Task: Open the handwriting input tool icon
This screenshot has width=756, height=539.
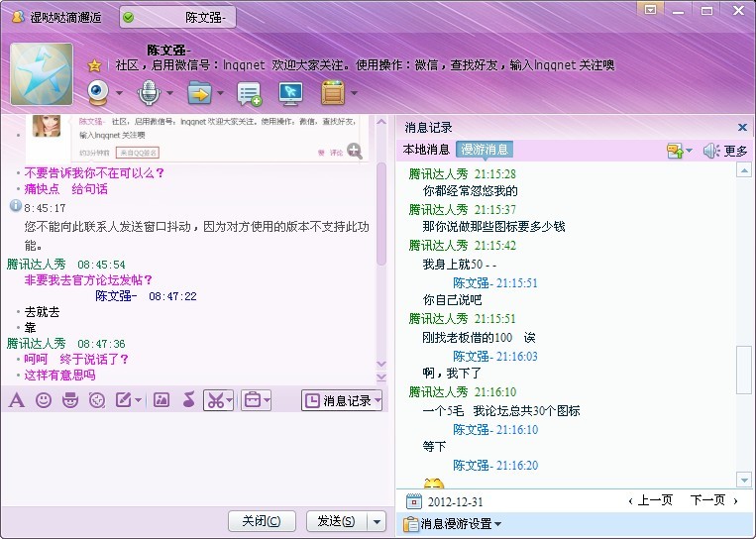Action: 124,400
